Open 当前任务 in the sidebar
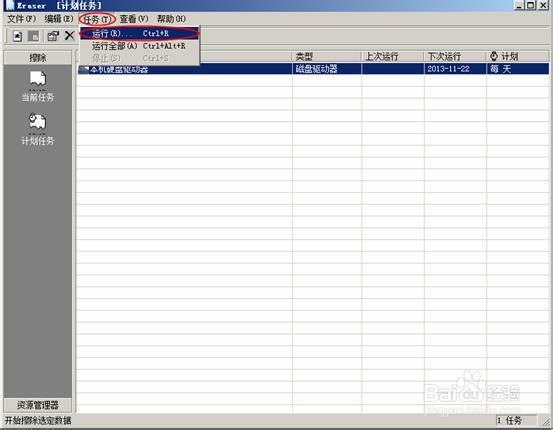This screenshot has width=553, height=430. (38, 86)
